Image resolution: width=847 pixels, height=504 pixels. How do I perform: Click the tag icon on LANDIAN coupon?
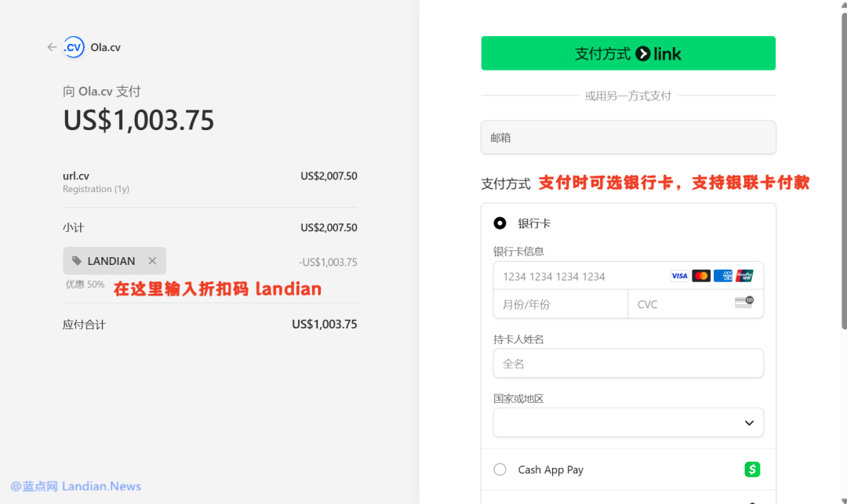(x=77, y=261)
